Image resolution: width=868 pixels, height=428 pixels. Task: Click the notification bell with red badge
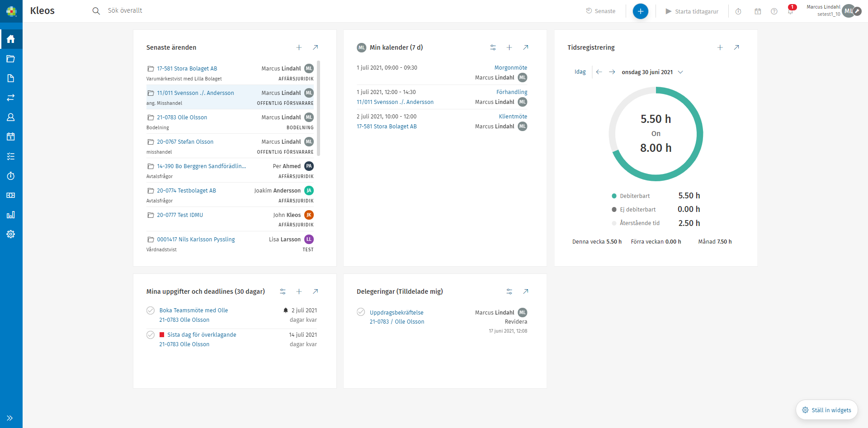(x=790, y=11)
